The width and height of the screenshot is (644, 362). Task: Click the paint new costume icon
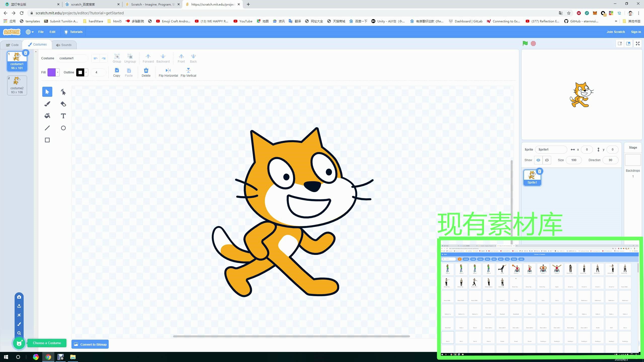[19, 324]
